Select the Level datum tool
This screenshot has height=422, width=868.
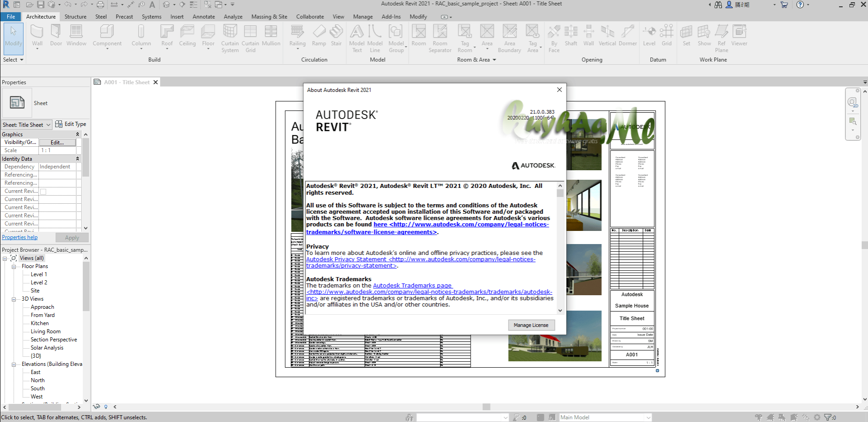click(649, 35)
